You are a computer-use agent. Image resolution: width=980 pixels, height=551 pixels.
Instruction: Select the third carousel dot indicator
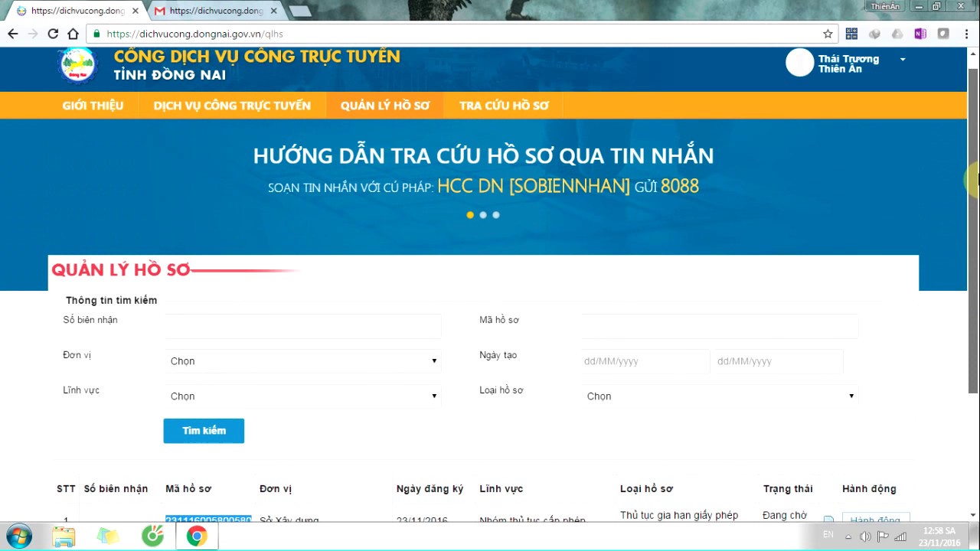point(496,215)
